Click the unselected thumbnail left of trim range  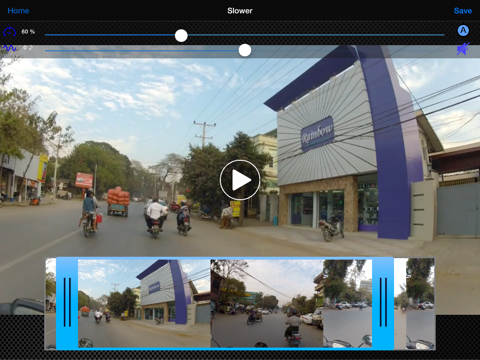(51, 304)
